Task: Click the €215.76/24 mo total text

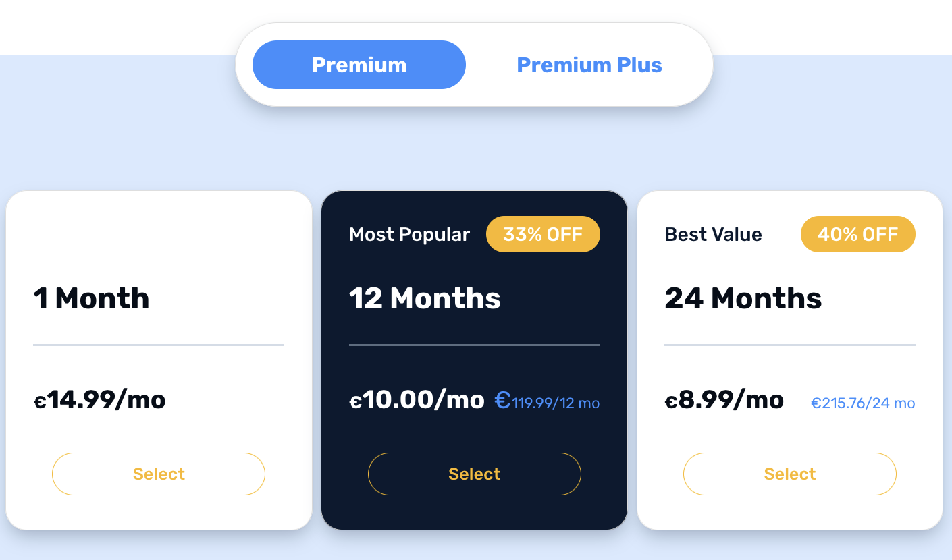Action: click(863, 403)
